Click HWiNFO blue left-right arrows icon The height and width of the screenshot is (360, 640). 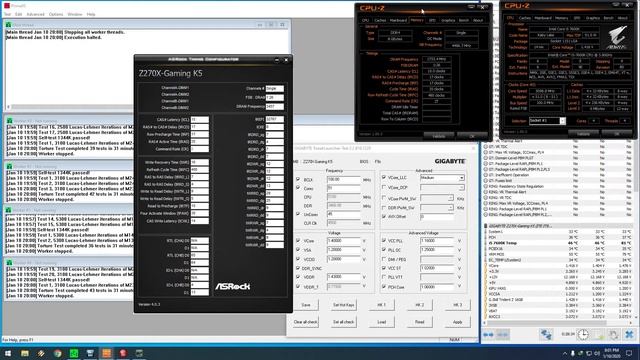pyautogui.click(x=488, y=335)
